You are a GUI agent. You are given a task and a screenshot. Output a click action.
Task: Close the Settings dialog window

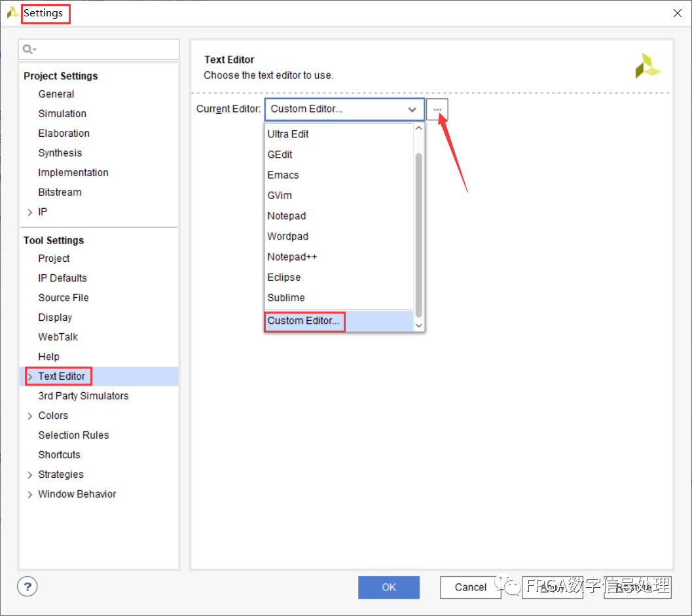point(678,13)
